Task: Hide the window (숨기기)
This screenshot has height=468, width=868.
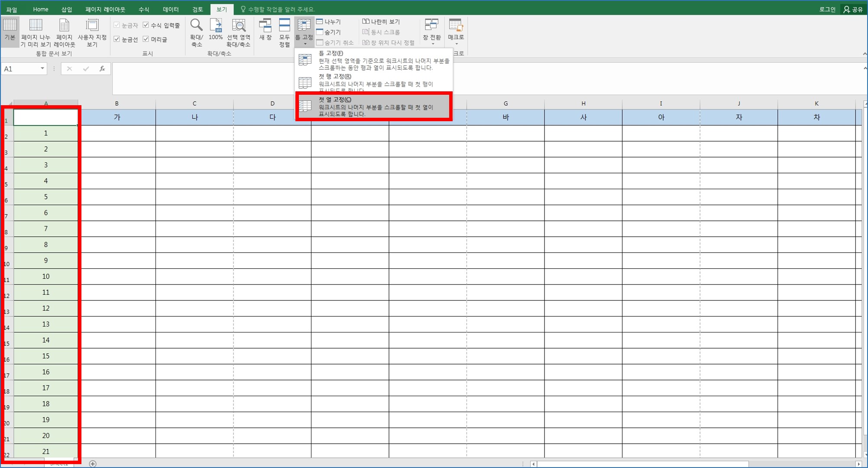Action: (329, 32)
